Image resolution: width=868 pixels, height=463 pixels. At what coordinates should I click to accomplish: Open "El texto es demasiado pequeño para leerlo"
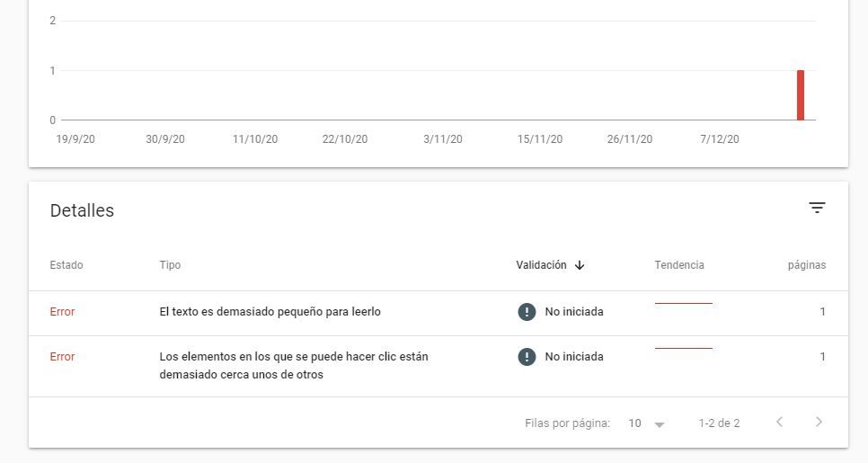(x=270, y=312)
